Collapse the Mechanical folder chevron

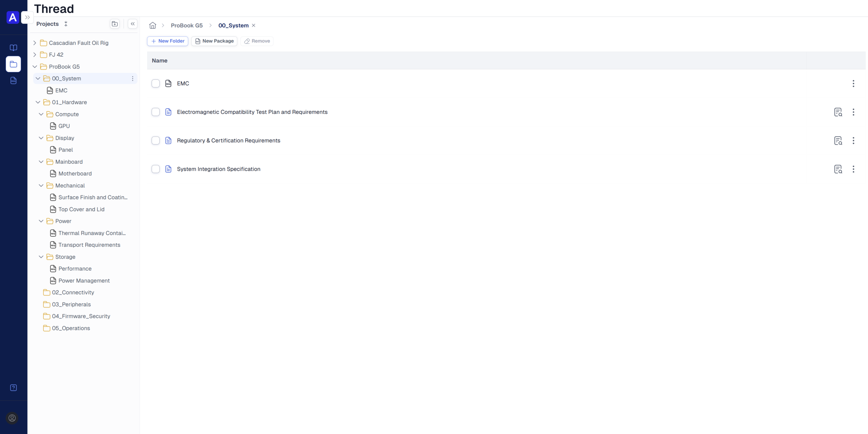coord(41,185)
